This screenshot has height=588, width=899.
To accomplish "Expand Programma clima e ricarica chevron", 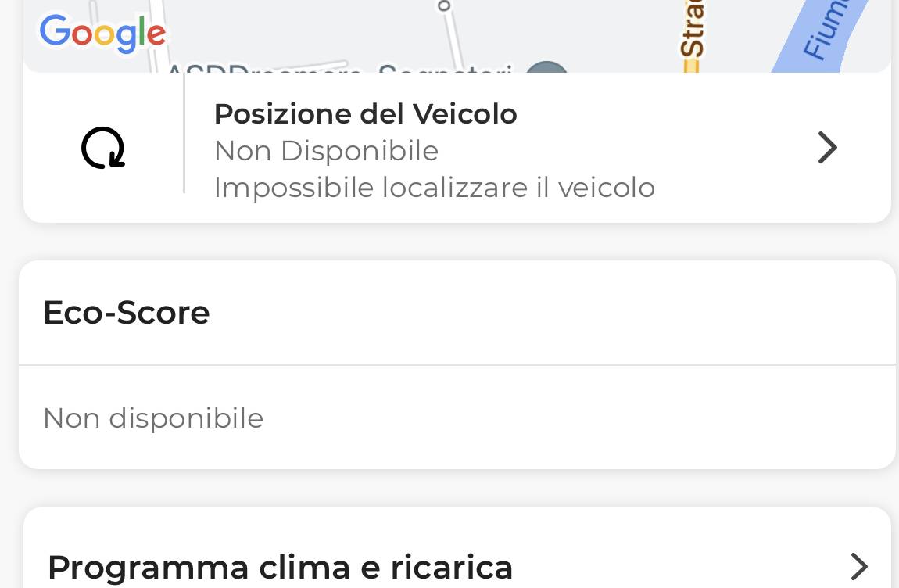I will tap(859, 567).
